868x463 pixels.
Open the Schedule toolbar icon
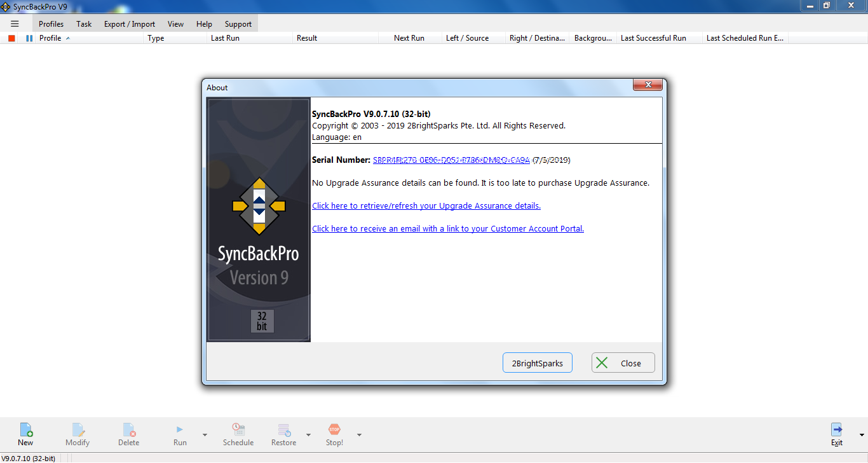coord(238,435)
